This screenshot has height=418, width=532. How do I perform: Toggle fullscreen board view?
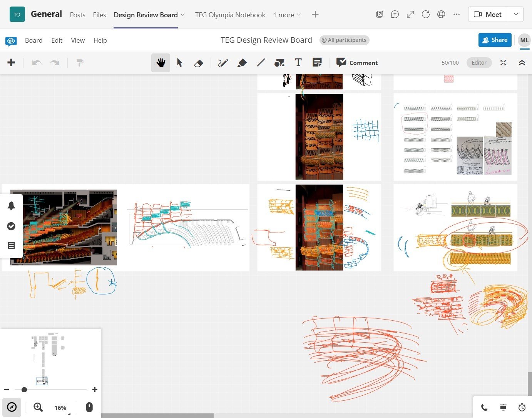(503, 63)
